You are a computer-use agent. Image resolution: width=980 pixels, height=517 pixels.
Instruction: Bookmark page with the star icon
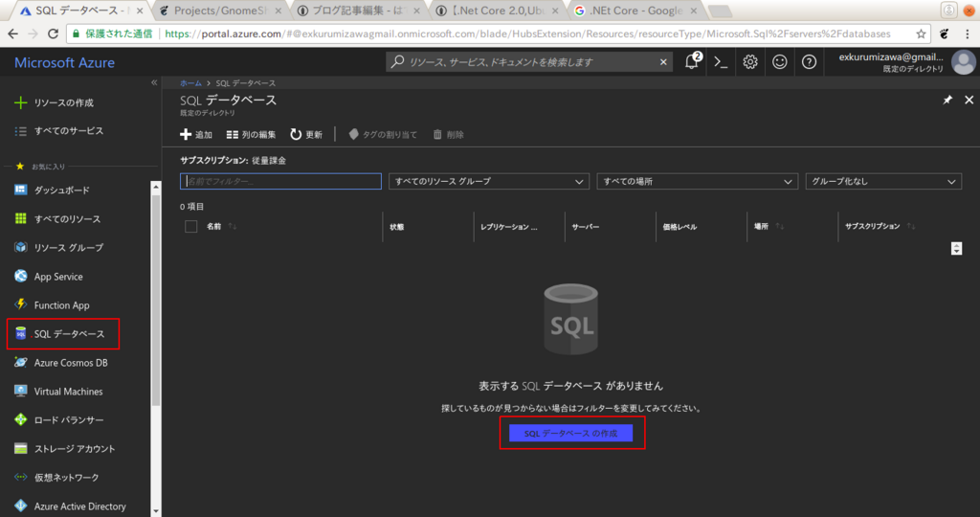click(921, 34)
